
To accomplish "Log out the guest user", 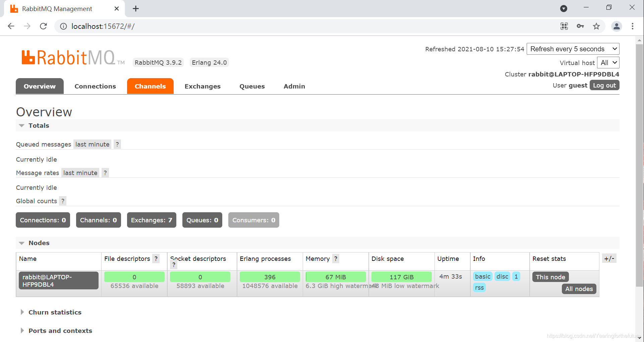I will coord(604,85).
